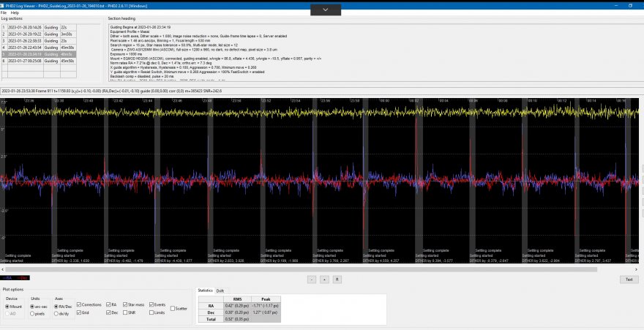Expand the top chevron dropdown bar
This screenshot has width=644, height=330.
325,9
